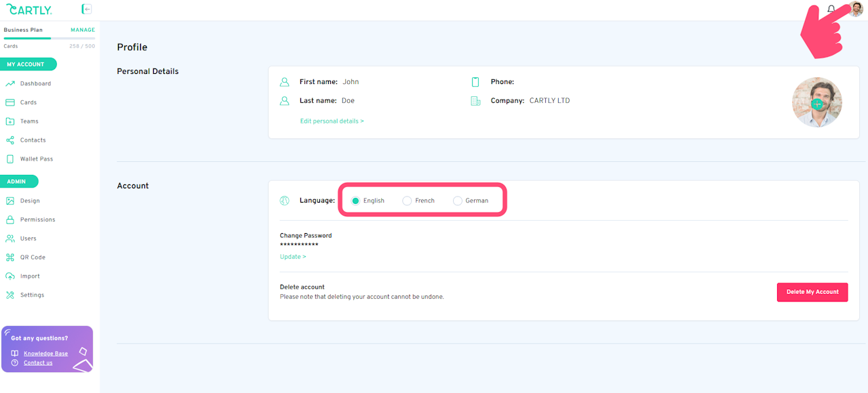Click the Cartly logo

(x=29, y=9)
